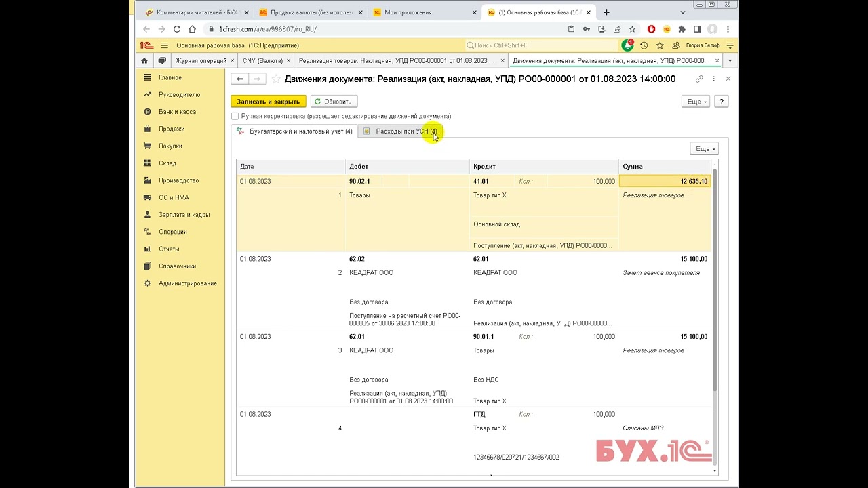Open the discussions chat icon
This screenshot has height=488, width=868.
coord(162,60)
